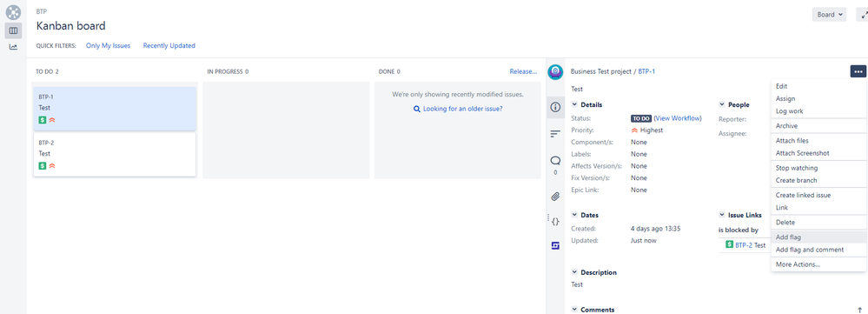This screenshot has width=868, height=314.
Task: Open the BTP-1 breadcrumb link
Action: (x=646, y=71)
